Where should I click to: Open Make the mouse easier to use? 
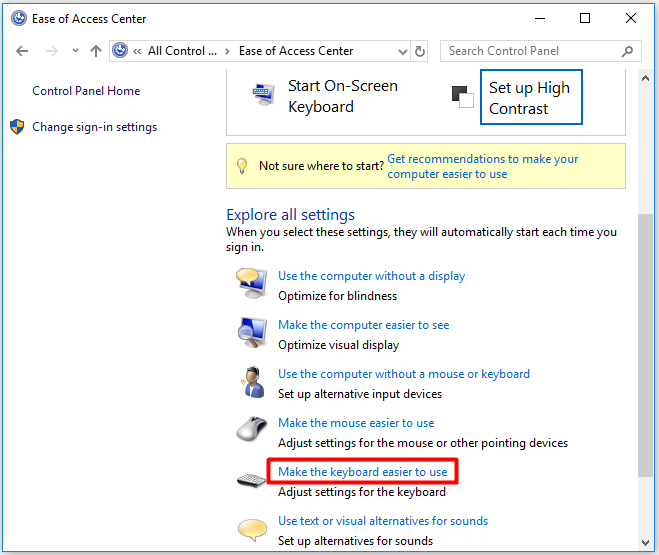click(x=356, y=423)
